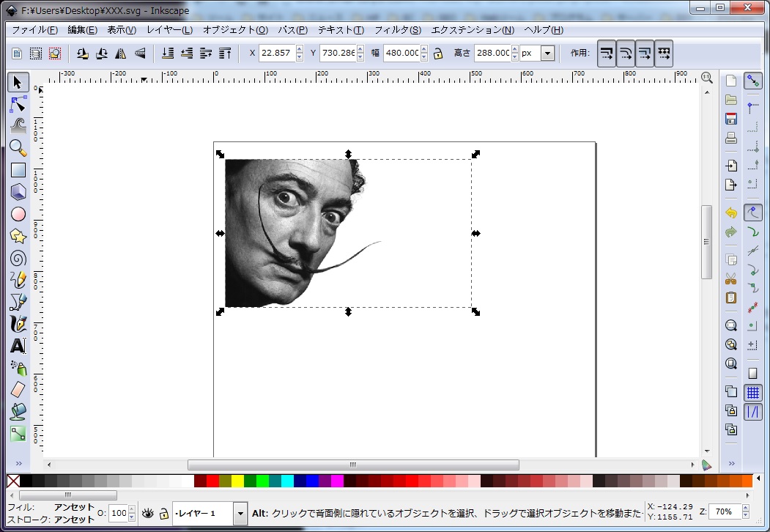Toggle snap to grids button
This screenshot has height=532, width=770.
click(x=753, y=393)
